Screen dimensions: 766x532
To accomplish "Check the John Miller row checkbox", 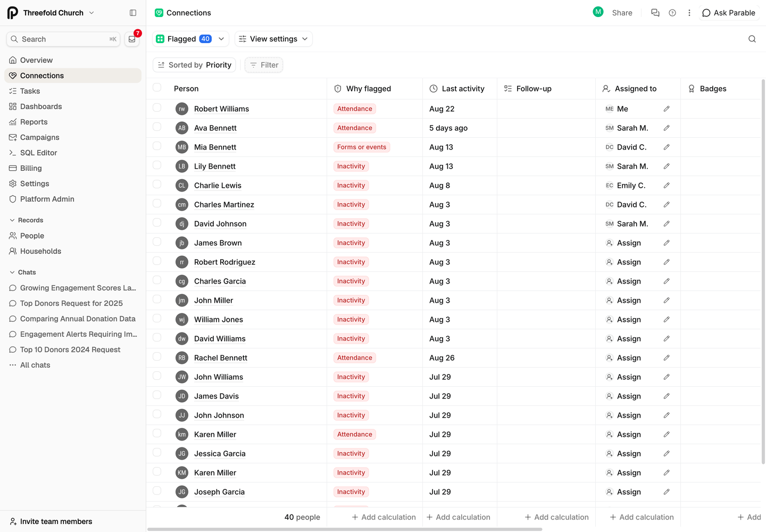I will (157, 299).
